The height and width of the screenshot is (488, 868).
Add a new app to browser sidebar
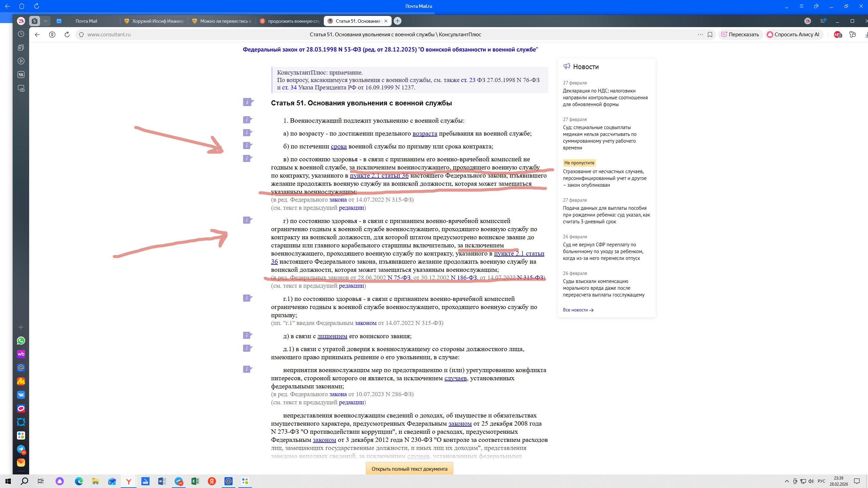[21, 327]
